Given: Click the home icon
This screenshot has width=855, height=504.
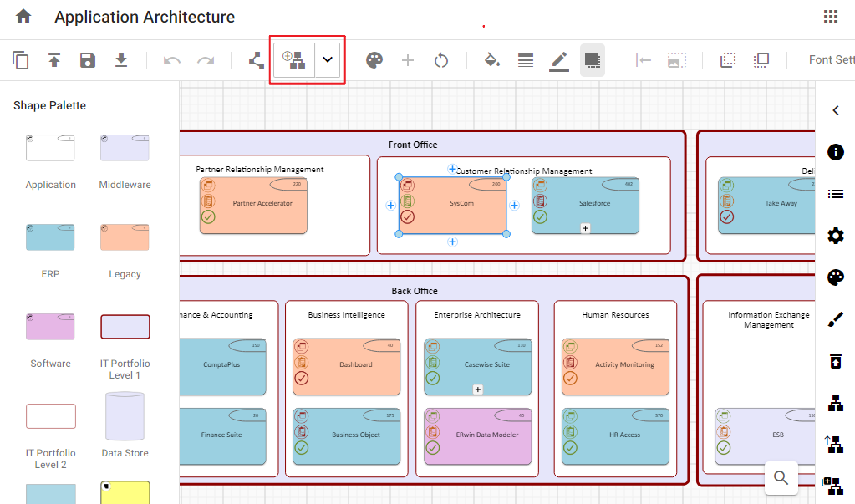Looking at the screenshot, I should tap(23, 17).
